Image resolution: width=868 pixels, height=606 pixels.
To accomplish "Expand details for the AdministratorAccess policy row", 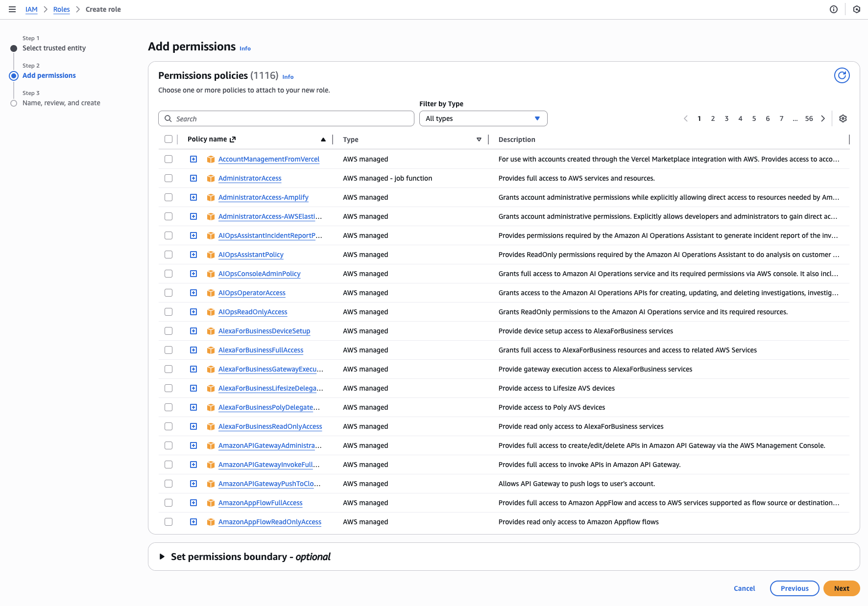I will click(x=193, y=178).
